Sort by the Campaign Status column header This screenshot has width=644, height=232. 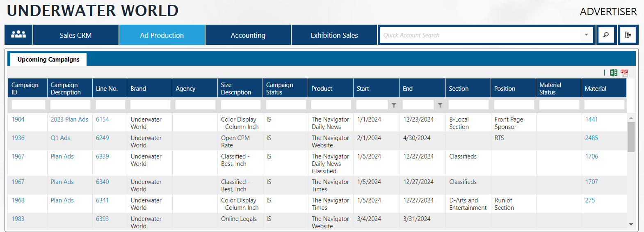(279, 88)
